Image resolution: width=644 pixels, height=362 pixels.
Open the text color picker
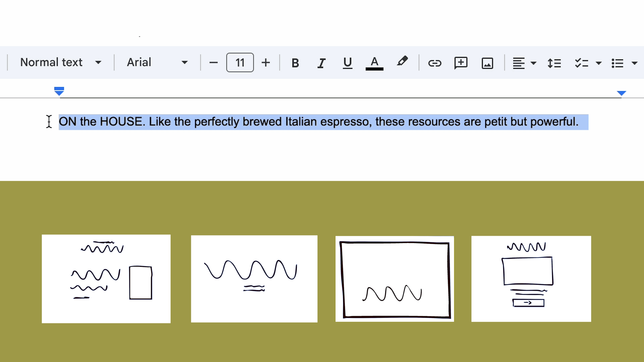(374, 63)
